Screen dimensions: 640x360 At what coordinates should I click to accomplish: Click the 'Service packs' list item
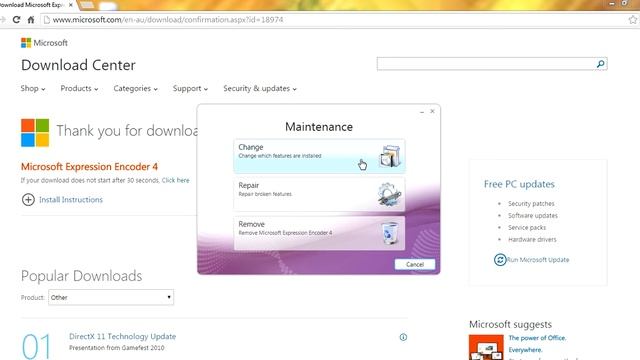tap(527, 227)
